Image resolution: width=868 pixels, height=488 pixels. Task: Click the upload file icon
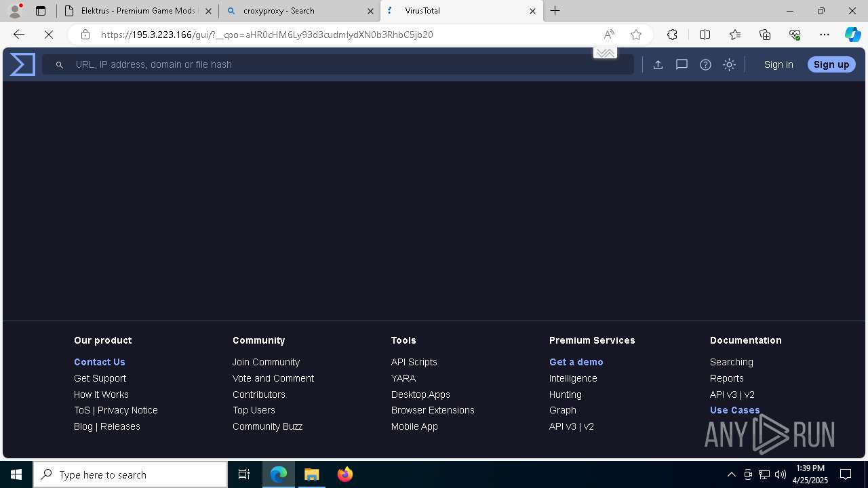[x=658, y=64]
